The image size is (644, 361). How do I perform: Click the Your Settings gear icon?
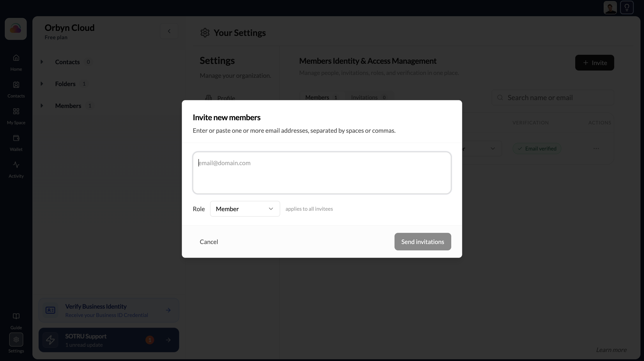coord(205,33)
